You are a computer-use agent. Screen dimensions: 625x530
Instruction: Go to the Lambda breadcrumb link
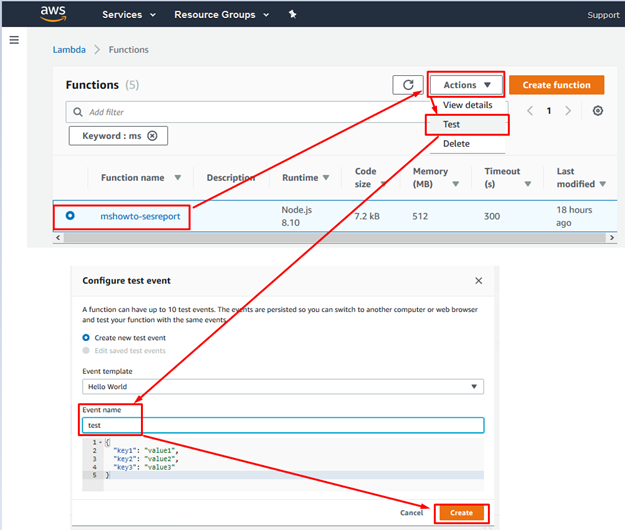69,49
